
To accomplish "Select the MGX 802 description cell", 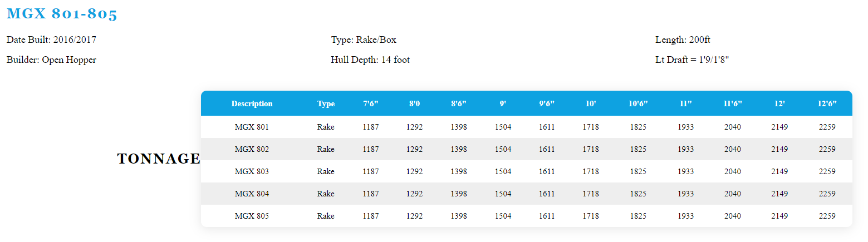I will 252,149.
